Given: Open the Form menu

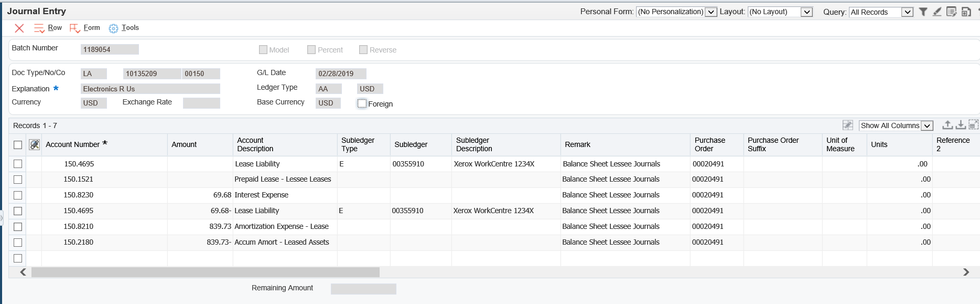Looking at the screenshot, I should tap(91, 28).
